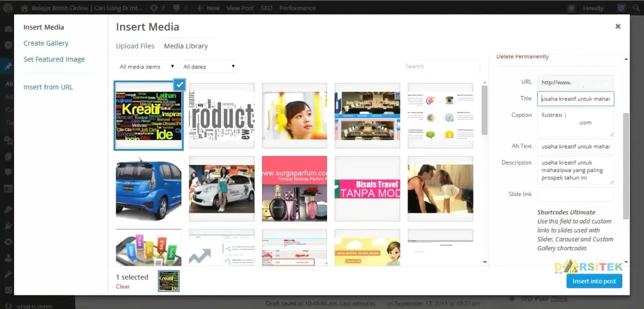The image size is (644, 309).
Task: Open Insert from URL option
Action: point(48,87)
